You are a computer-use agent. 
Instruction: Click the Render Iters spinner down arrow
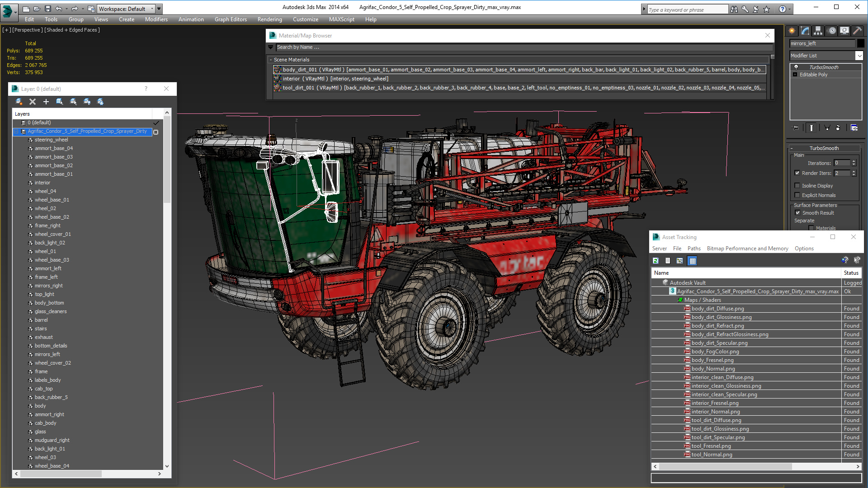[x=854, y=175]
